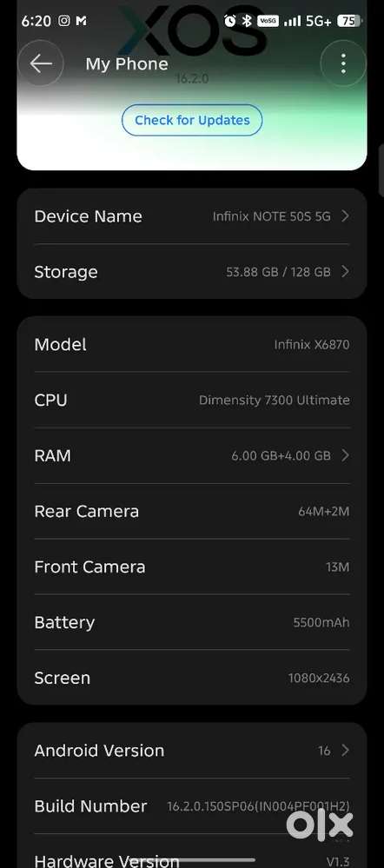Image resolution: width=384 pixels, height=868 pixels.
Task: Tap the CPU Dimensity 7300 Ultimate row
Action: pyautogui.click(x=192, y=400)
